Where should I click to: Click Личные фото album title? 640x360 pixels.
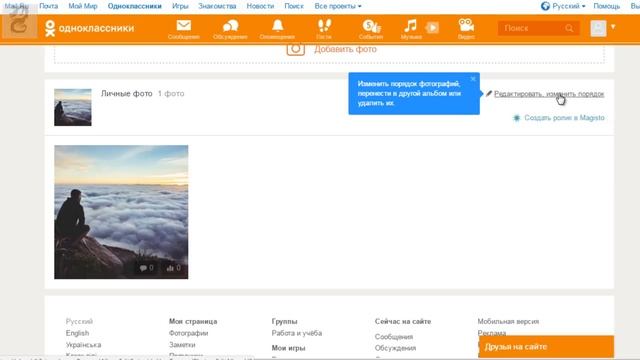click(127, 93)
